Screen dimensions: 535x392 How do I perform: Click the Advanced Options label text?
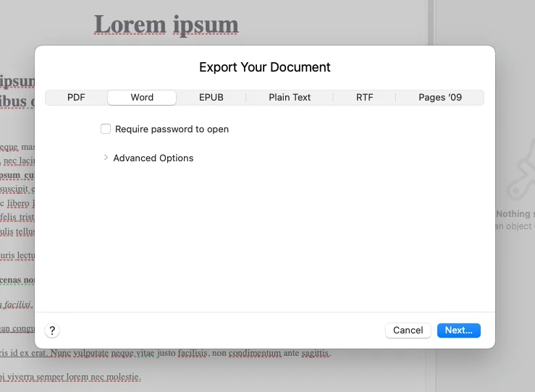coord(153,158)
